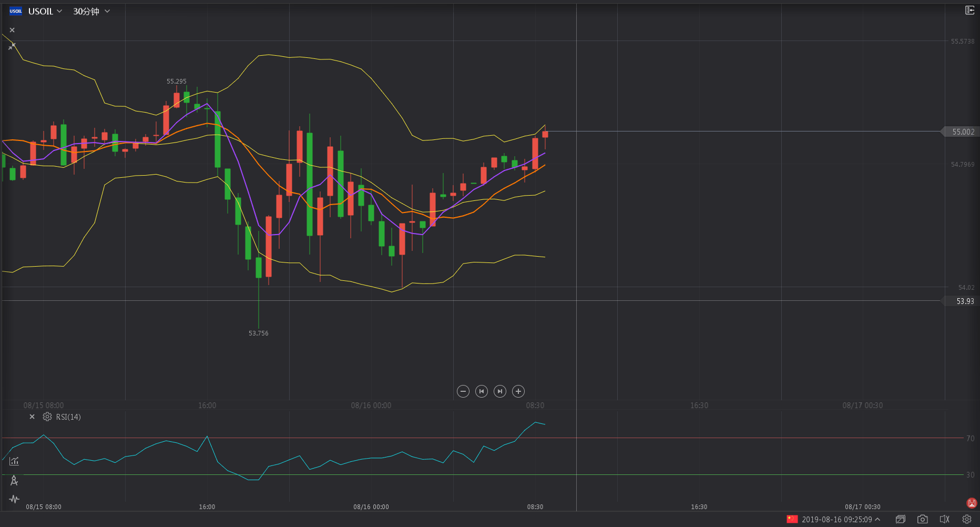
Task: Click the 16:30 label on bottom time axis
Action: coord(699,507)
